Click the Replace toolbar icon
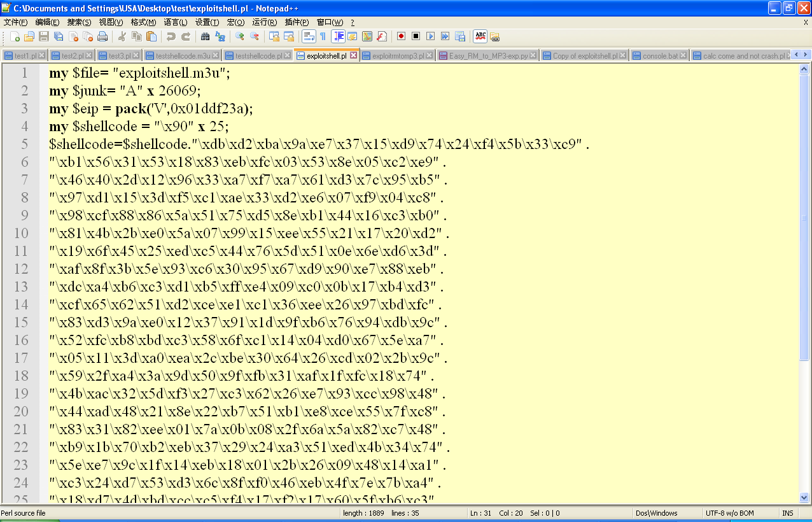The image size is (812, 522). pyautogui.click(x=220, y=36)
